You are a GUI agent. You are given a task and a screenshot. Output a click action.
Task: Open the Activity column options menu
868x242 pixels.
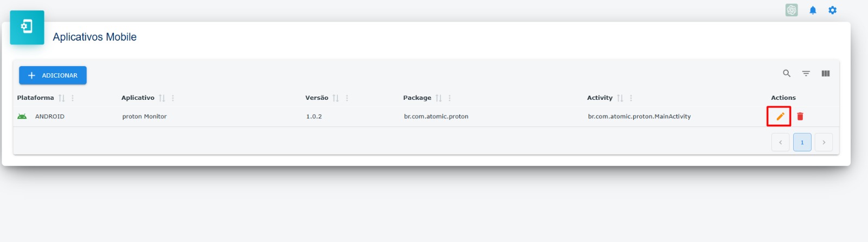631,98
